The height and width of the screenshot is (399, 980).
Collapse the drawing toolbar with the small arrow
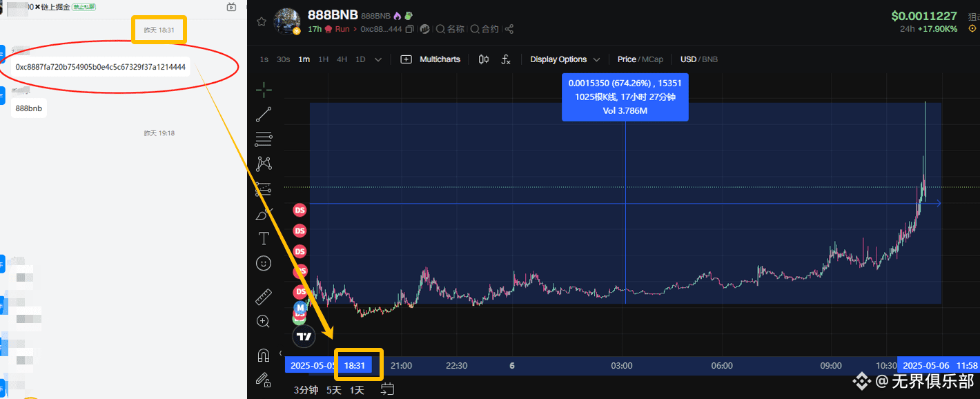click(x=280, y=353)
